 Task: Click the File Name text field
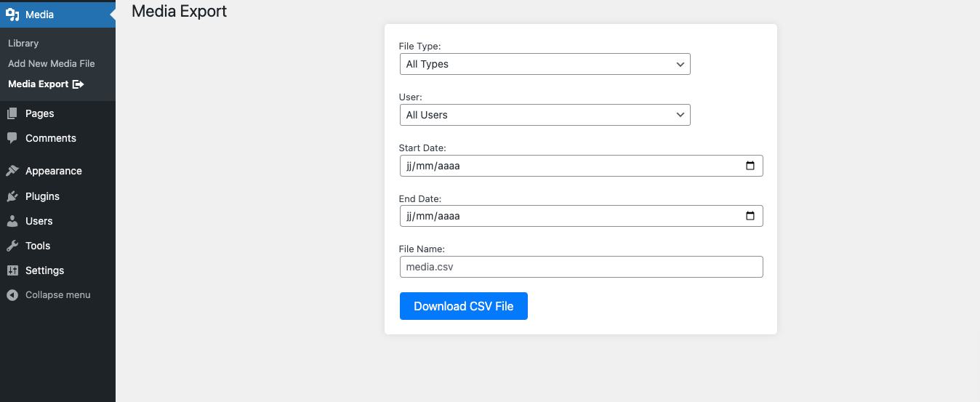point(581,267)
